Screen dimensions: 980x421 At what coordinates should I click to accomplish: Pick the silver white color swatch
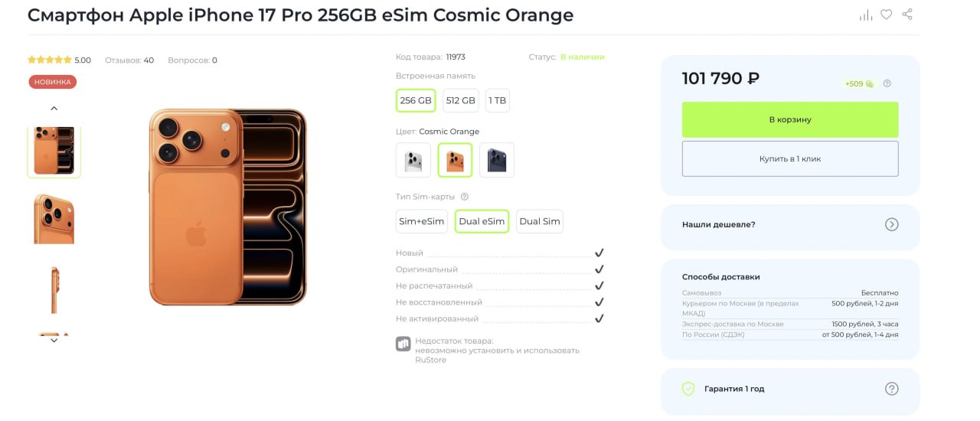pos(413,160)
